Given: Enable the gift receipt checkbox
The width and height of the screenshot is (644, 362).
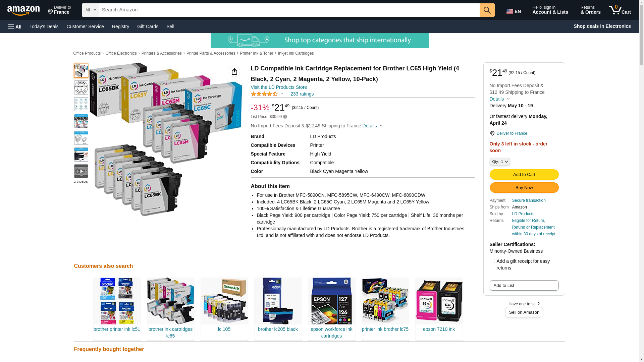Looking at the screenshot, I should click(493, 261).
